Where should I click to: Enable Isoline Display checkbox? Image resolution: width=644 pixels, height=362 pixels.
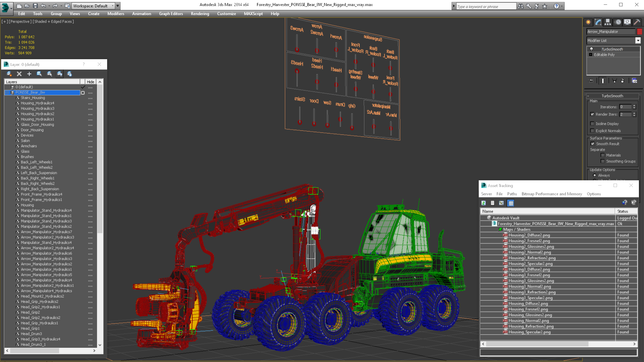tap(592, 124)
